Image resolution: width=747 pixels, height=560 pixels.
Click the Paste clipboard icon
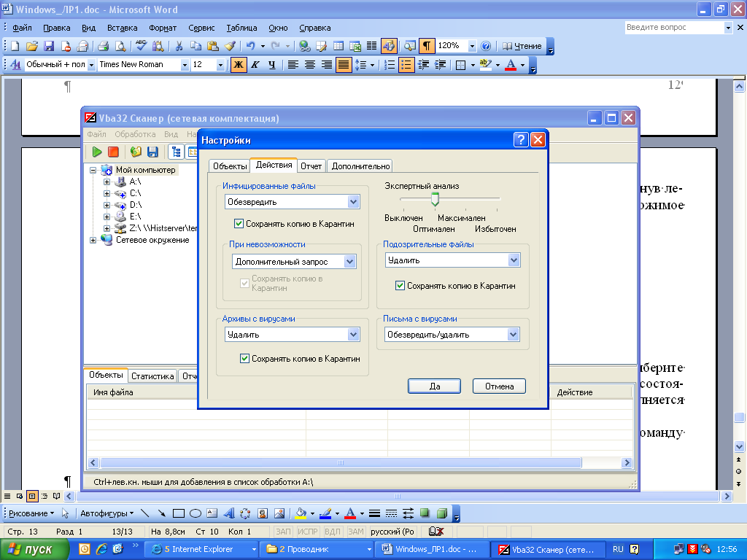tap(213, 46)
